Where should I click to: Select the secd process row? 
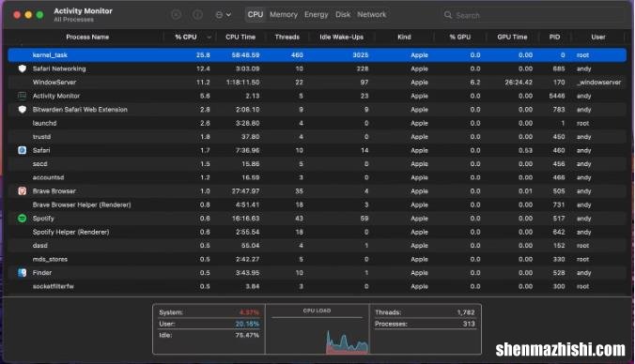pos(317,164)
